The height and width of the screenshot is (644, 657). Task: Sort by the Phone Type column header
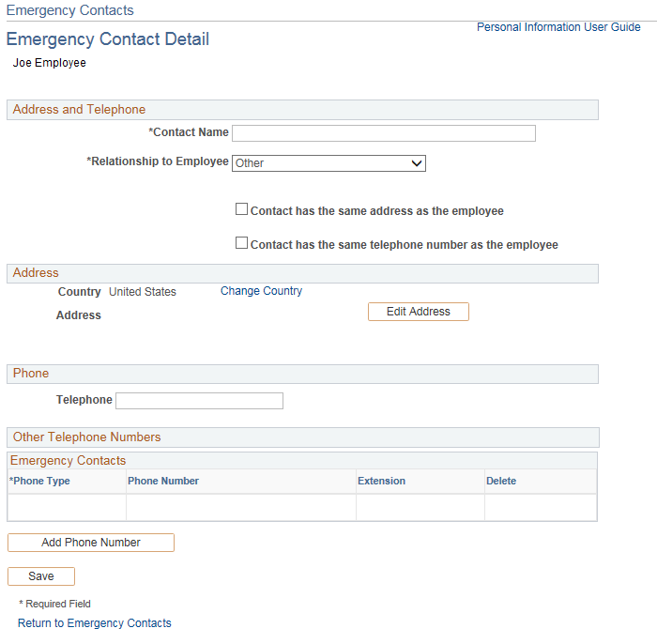pyautogui.click(x=40, y=481)
